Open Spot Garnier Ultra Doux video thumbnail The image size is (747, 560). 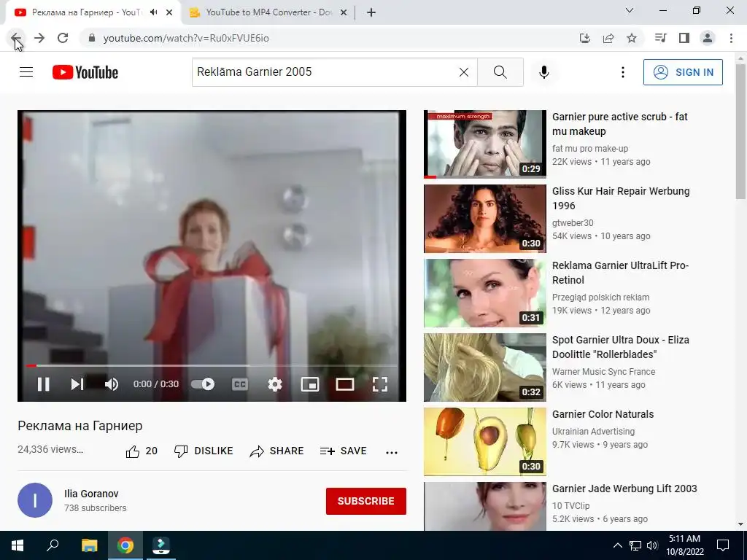point(485,367)
